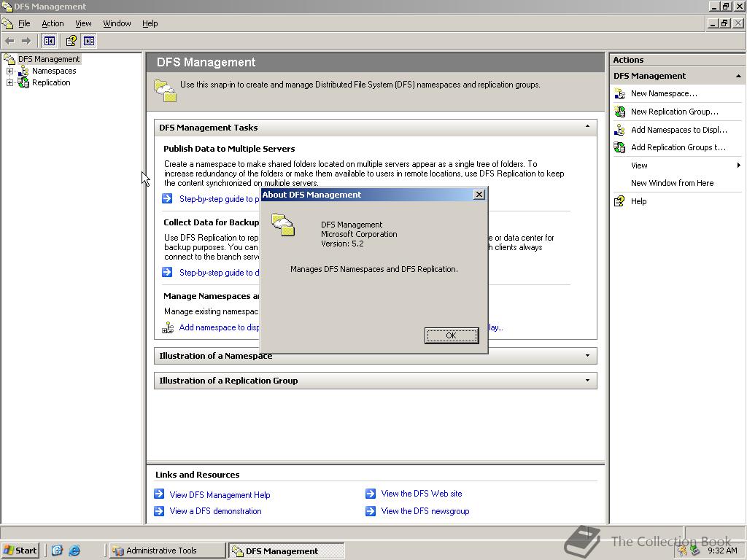Click the 9:32 AM clock

722,551
